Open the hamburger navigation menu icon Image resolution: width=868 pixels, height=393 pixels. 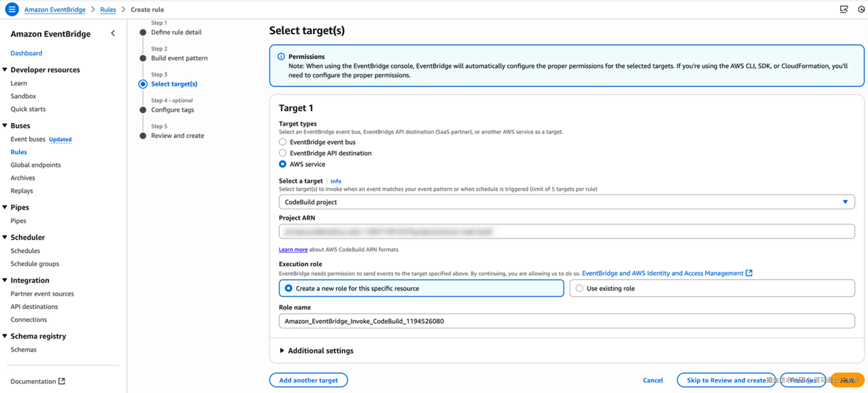(12, 9)
